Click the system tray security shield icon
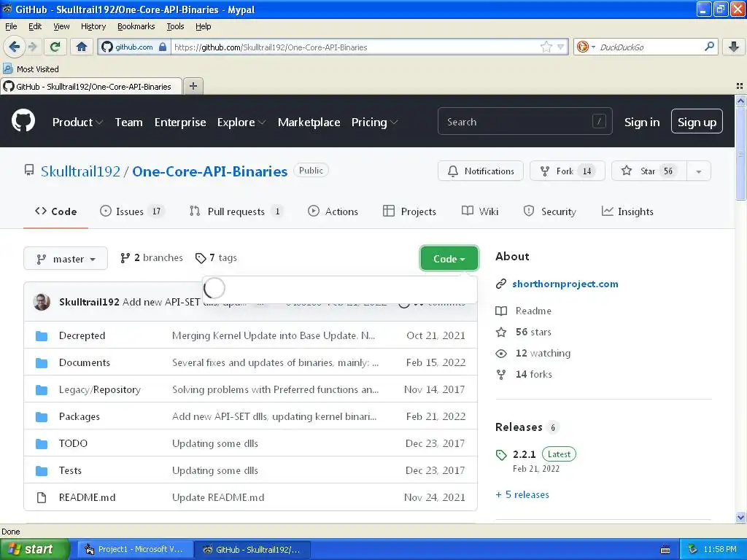This screenshot has height=560, width=747. (x=693, y=549)
